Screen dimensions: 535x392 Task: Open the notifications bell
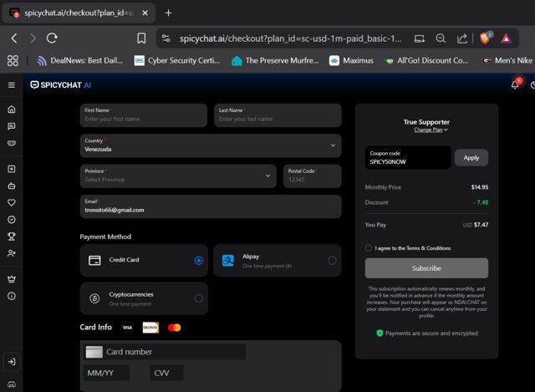[x=515, y=85]
